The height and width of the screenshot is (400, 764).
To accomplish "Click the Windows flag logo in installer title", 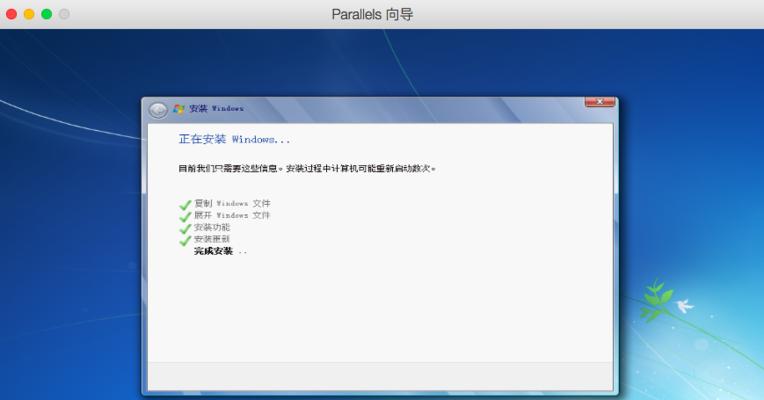I will click(x=178, y=109).
